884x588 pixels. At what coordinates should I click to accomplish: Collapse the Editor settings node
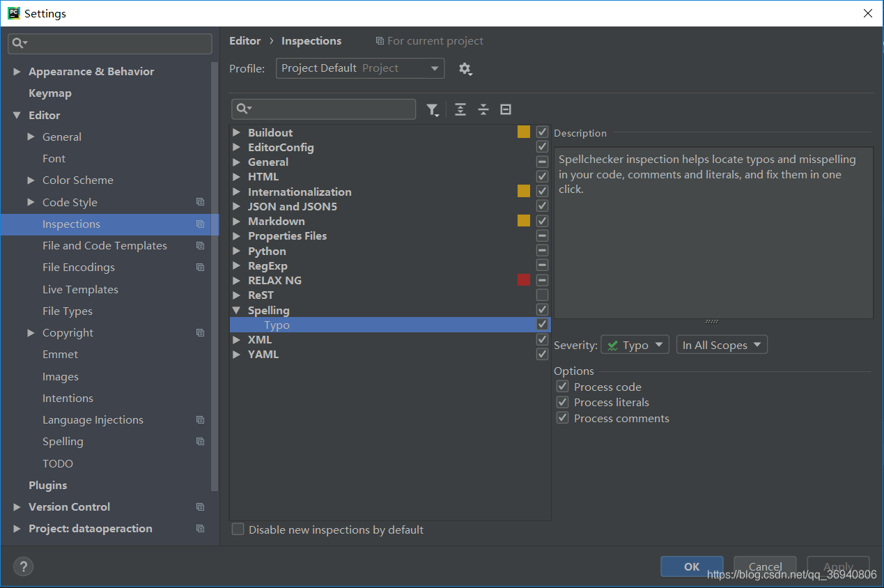pos(17,116)
